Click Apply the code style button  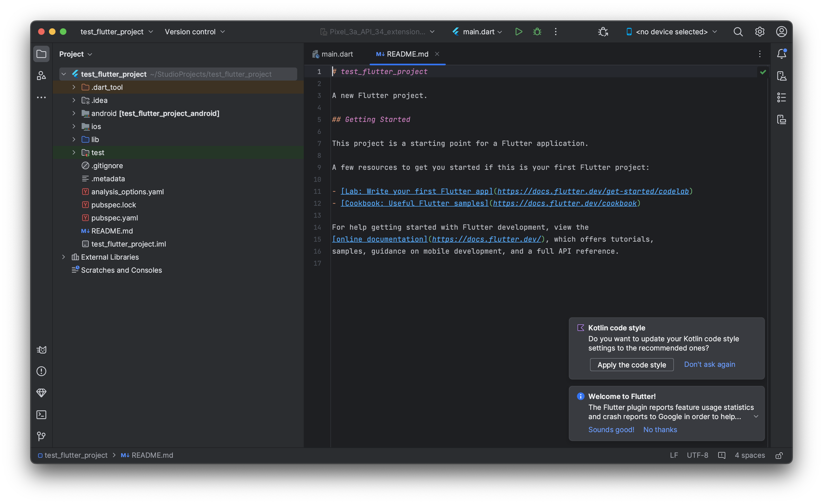tap(631, 364)
